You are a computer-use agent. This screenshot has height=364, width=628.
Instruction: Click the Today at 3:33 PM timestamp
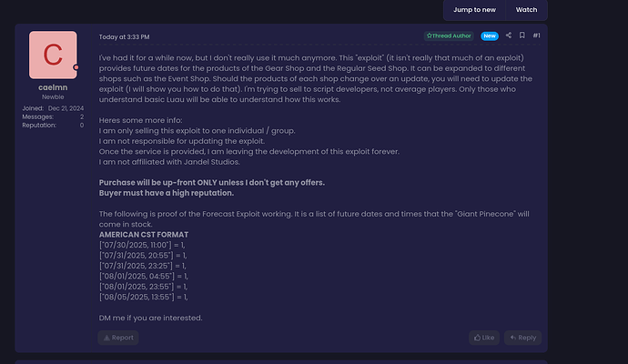(124, 36)
